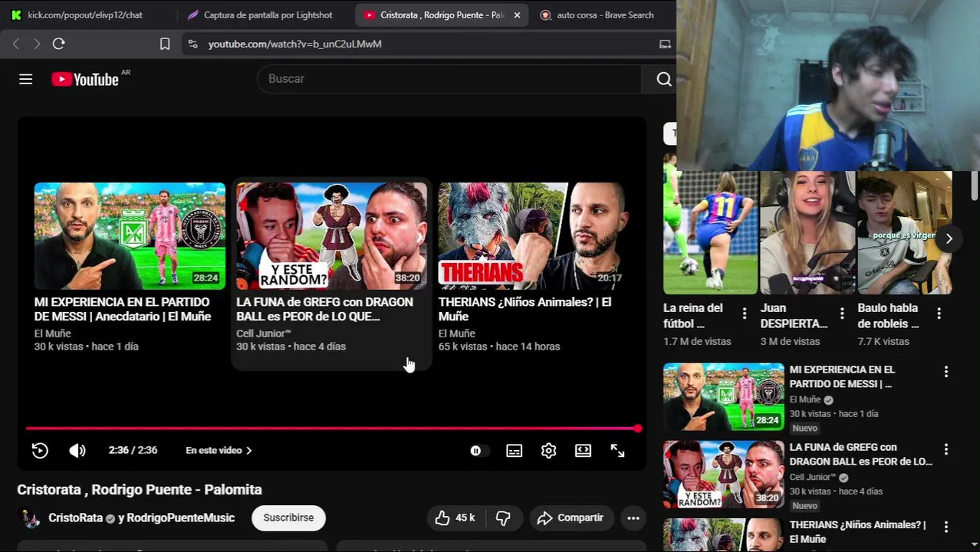Open the site information icon in the address bar
This screenshot has width=980, height=552.
(x=192, y=44)
